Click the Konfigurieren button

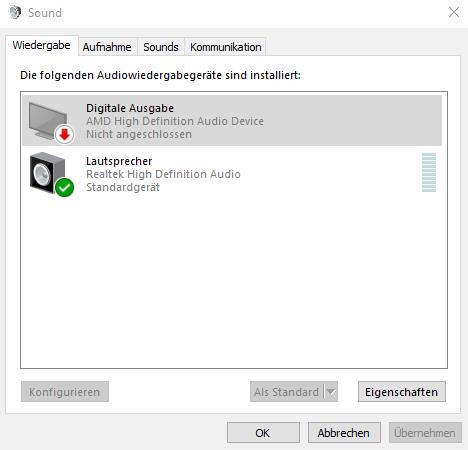(x=65, y=392)
